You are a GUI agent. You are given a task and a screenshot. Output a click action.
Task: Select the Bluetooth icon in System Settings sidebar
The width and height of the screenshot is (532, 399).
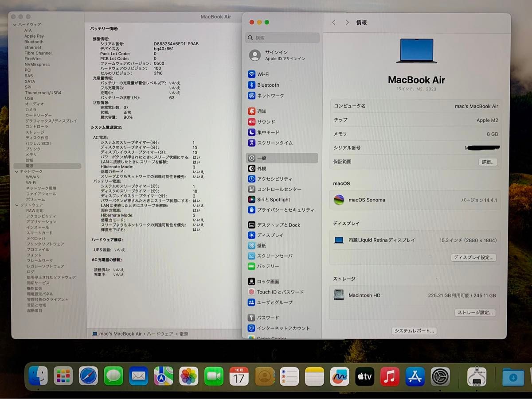pyautogui.click(x=251, y=85)
